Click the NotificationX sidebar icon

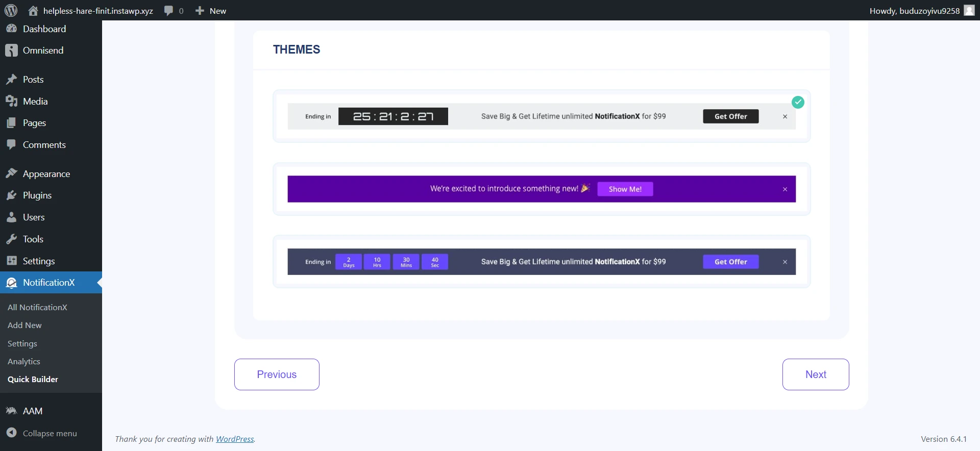[x=11, y=283]
